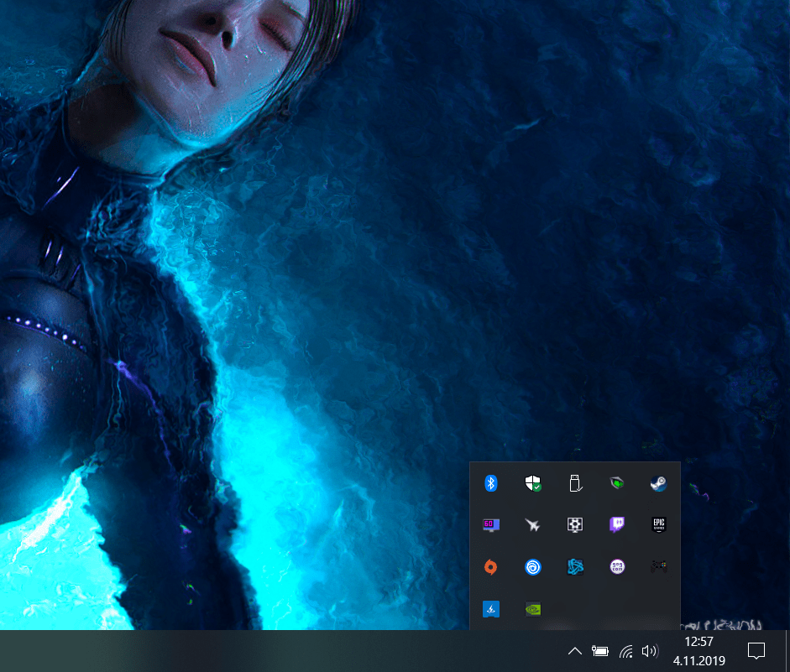Open the monitor gear settings icon
The height and width of the screenshot is (672, 790).
coord(575,525)
